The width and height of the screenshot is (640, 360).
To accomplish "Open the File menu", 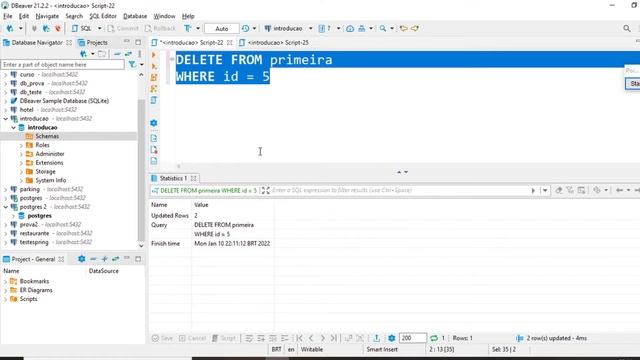I will point(8,16).
